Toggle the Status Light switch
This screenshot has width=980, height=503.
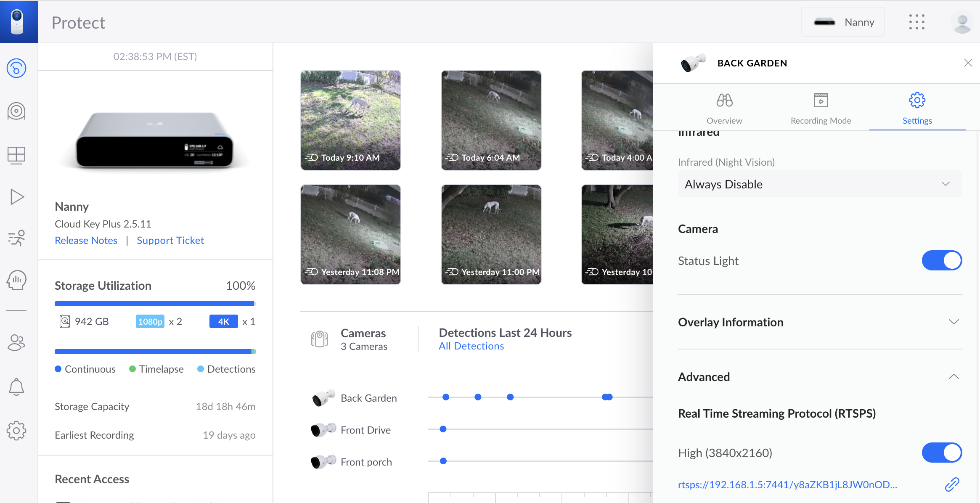(x=941, y=261)
